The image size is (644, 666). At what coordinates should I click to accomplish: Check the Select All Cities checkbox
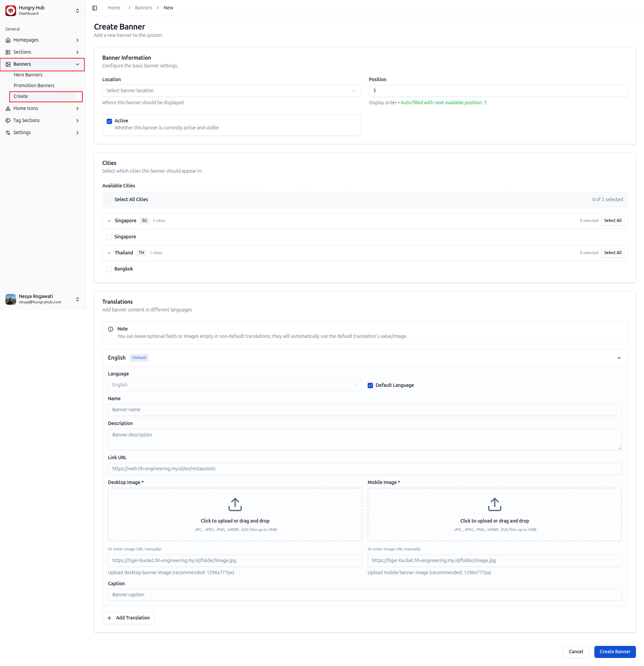[109, 200]
